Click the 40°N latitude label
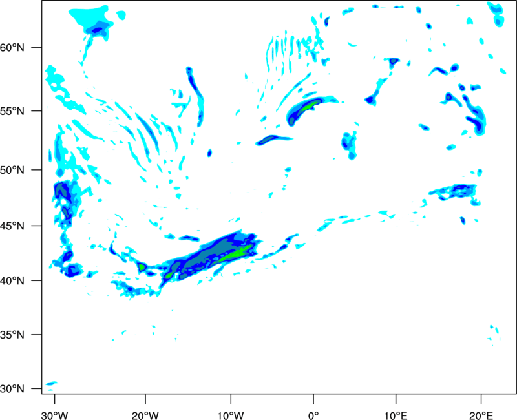 tap(12, 281)
